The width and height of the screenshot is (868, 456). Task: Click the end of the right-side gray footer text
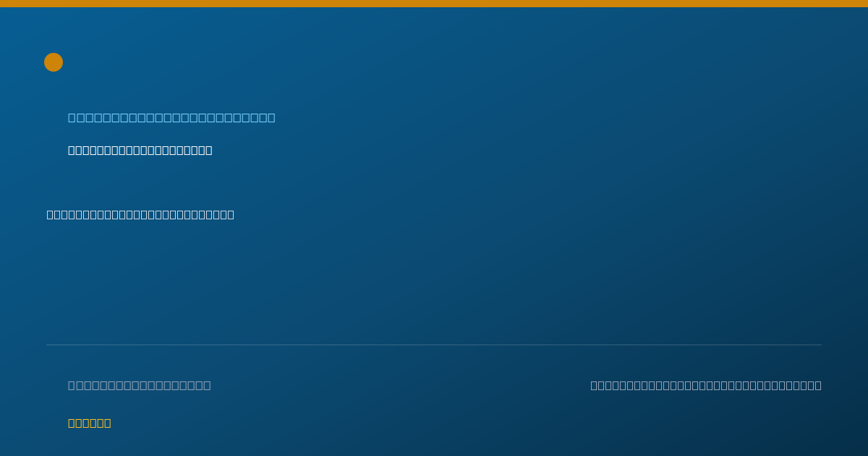[818, 385]
